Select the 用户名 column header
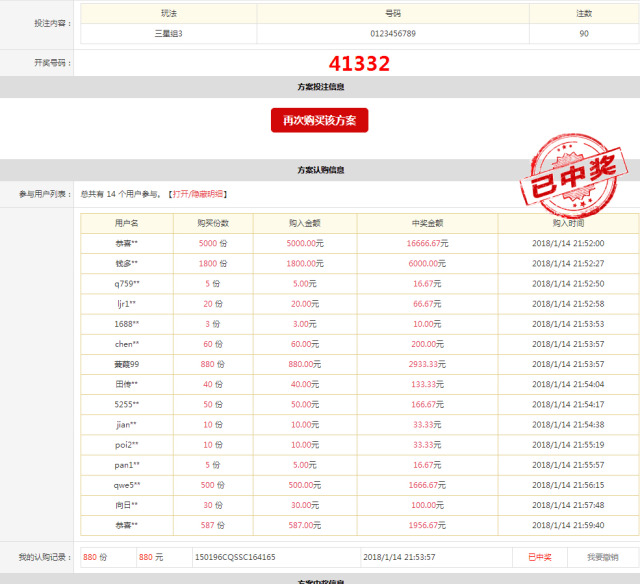This screenshot has width=640, height=584. pos(127,223)
